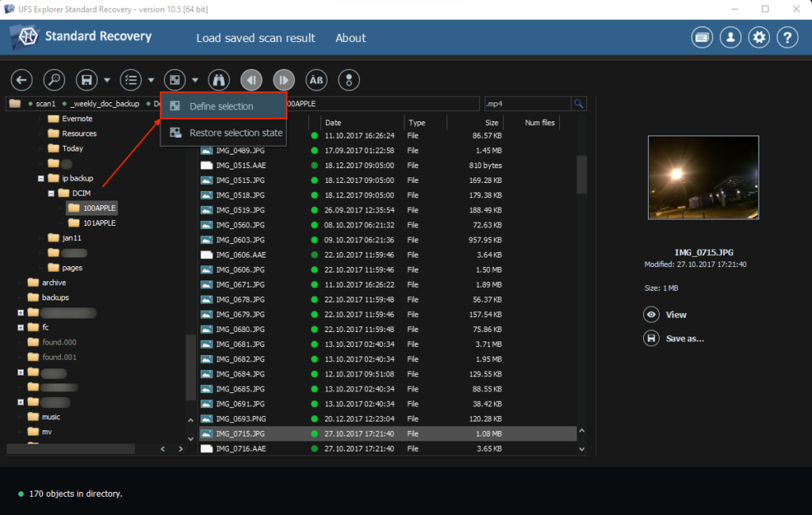The height and width of the screenshot is (515, 812).
Task: Open the binoculars file search tool
Action: point(218,80)
